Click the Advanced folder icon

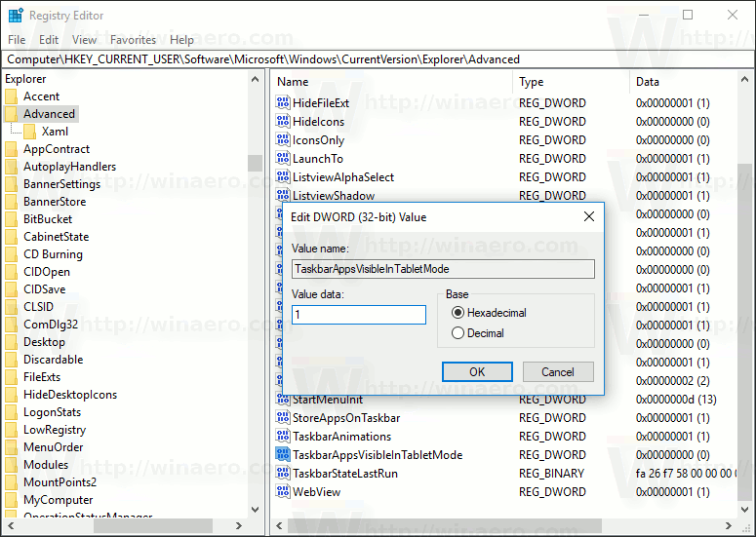pos(12,114)
